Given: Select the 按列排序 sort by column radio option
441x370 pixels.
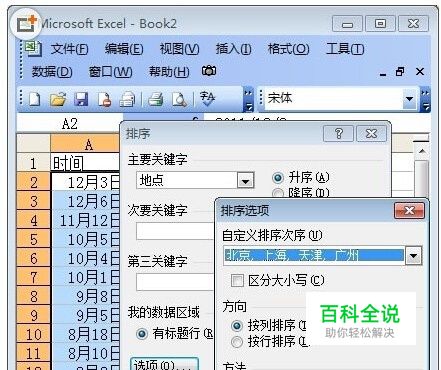Looking at the screenshot, I should [236, 326].
